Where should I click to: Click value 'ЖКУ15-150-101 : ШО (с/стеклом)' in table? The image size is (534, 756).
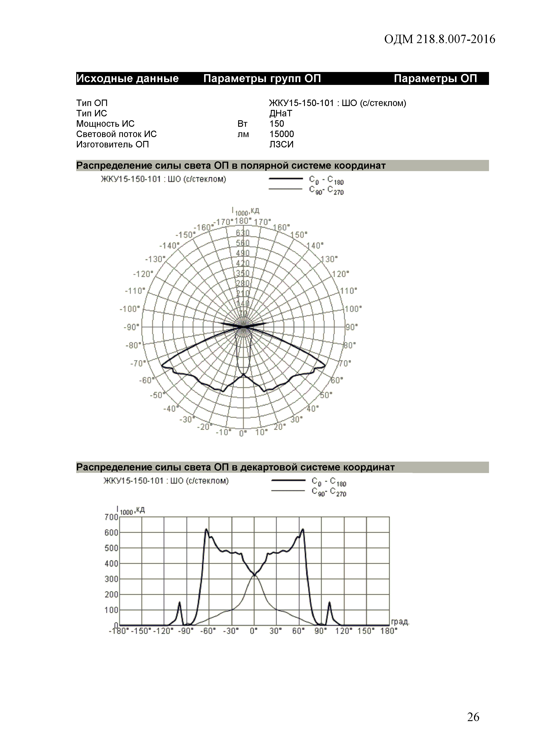coord(338,103)
